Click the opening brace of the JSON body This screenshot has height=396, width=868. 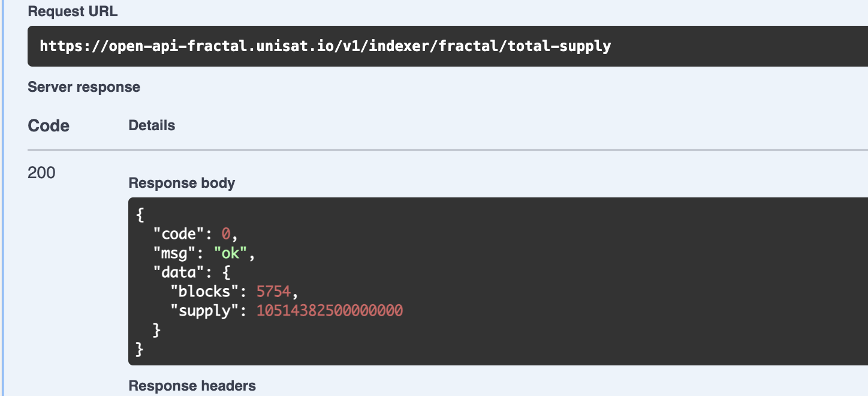click(140, 215)
